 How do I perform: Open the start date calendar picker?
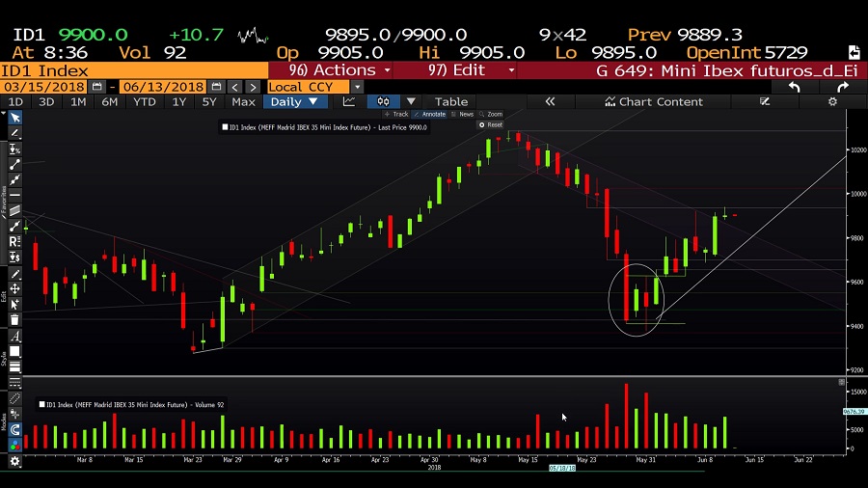(96, 87)
